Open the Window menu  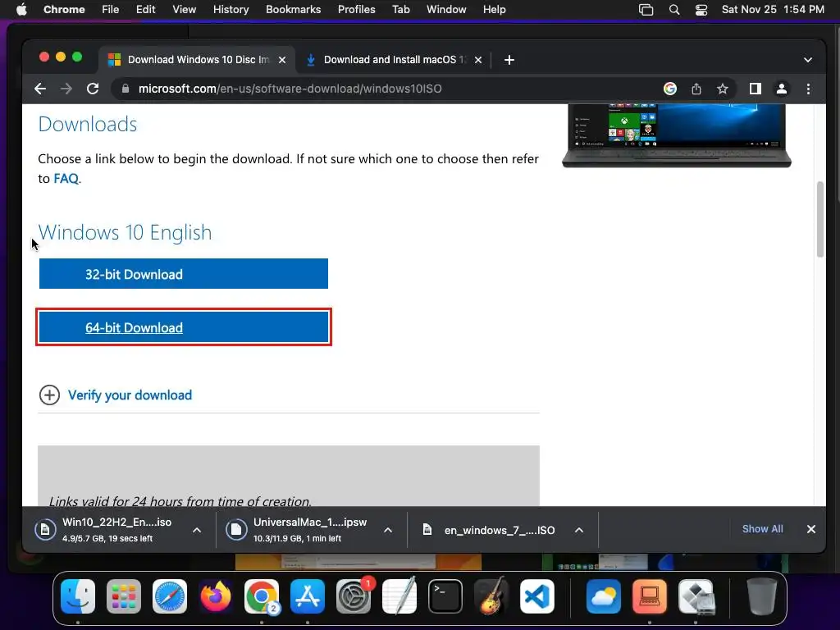point(446,9)
